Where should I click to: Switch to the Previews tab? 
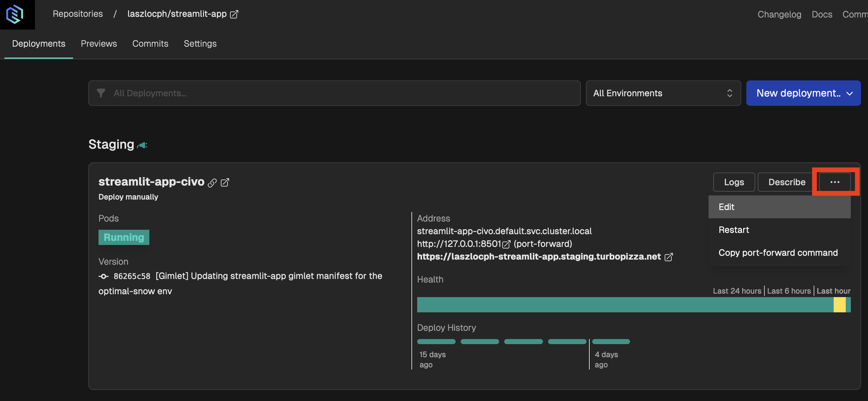pyautogui.click(x=98, y=43)
